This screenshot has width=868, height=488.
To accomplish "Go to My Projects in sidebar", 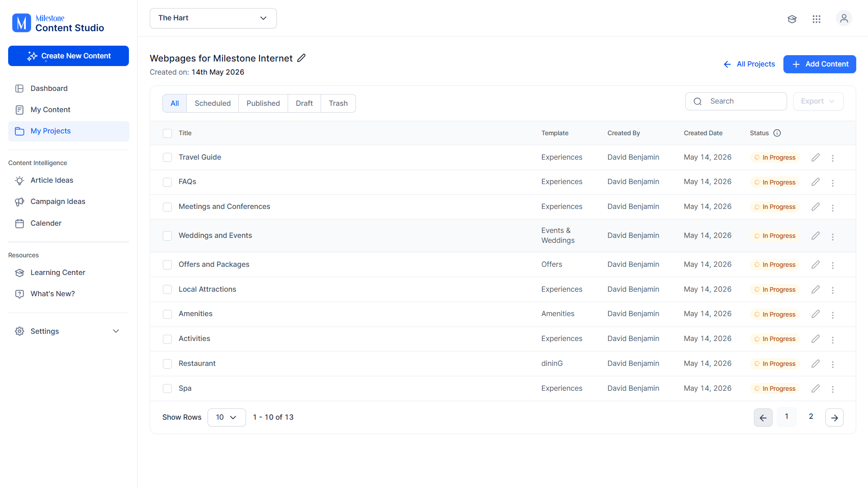I will [69, 131].
